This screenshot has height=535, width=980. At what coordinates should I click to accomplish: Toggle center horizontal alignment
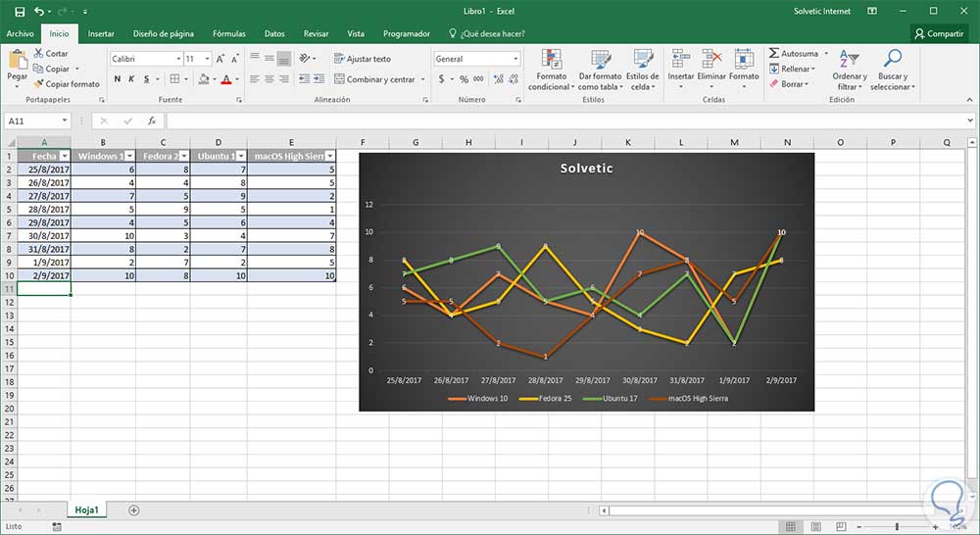click(x=269, y=78)
